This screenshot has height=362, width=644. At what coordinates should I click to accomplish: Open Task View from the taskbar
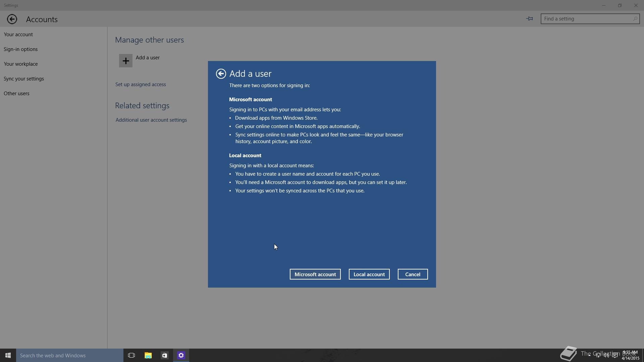tap(131, 355)
